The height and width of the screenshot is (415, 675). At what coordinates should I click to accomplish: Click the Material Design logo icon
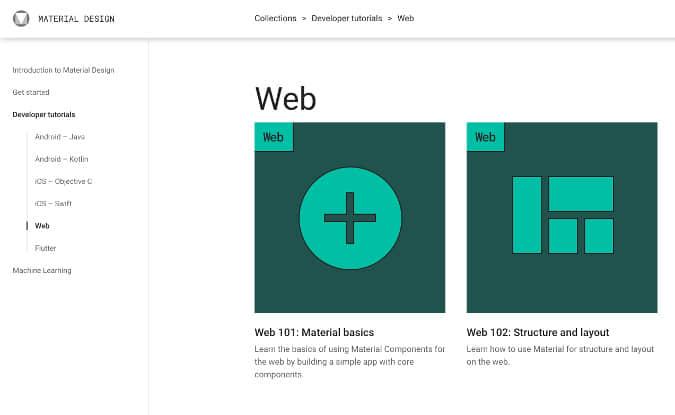(x=21, y=18)
